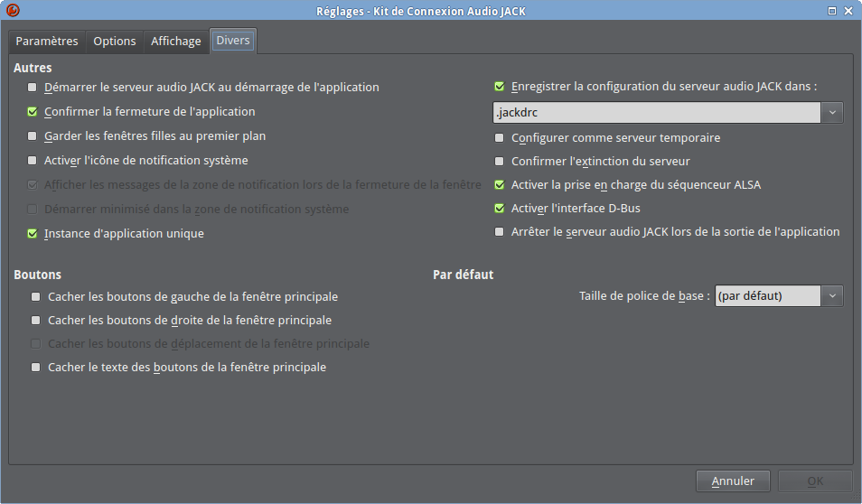Close the Réglages window
The image size is (862, 504).
point(848,11)
